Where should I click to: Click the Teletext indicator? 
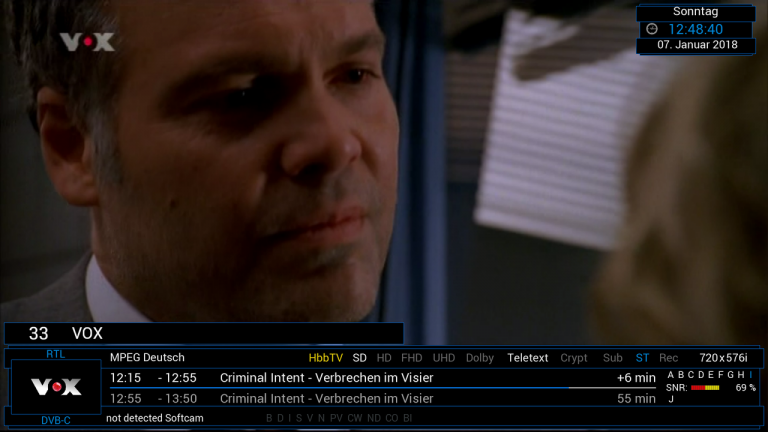pos(528,358)
